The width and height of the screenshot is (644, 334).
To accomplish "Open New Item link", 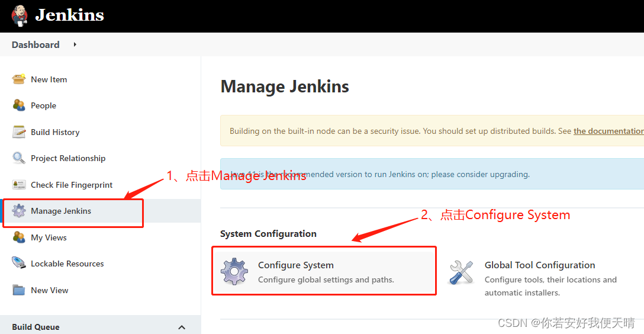I will [49, 79].
